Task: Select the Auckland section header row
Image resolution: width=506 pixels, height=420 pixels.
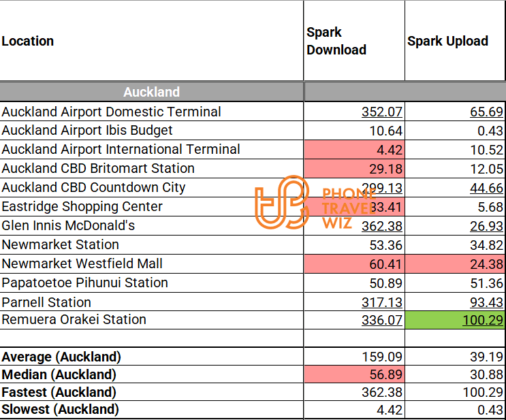Action: point(151,92)
